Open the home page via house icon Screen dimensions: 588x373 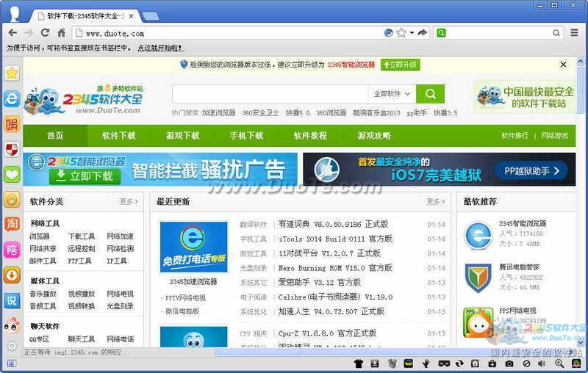tap(62, 32)
